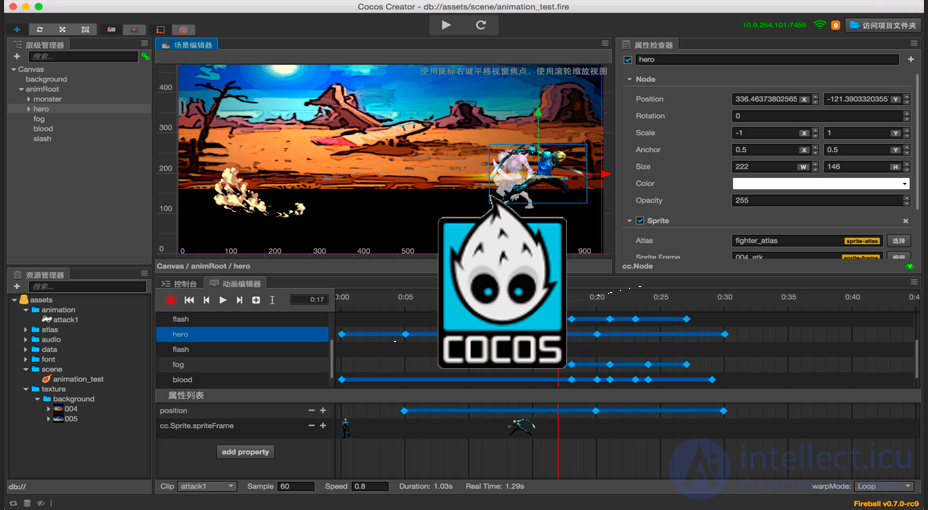Open the Color picker swatch

(x=821, y=183)
